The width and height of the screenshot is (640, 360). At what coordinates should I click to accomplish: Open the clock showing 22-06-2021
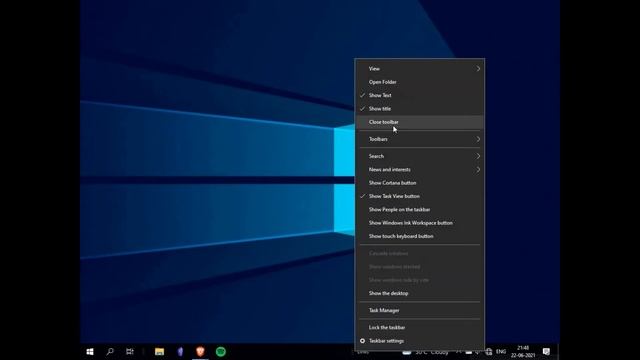[x=523, y=351]
